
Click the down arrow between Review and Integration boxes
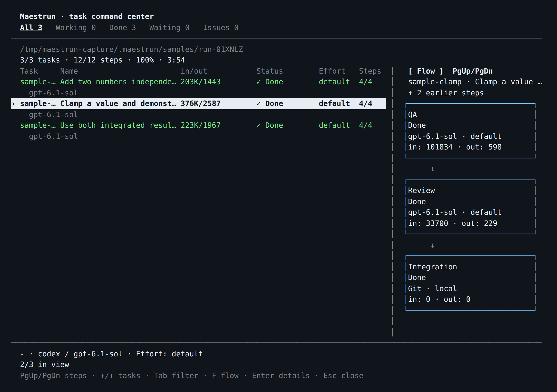click(x=433, y=245)
